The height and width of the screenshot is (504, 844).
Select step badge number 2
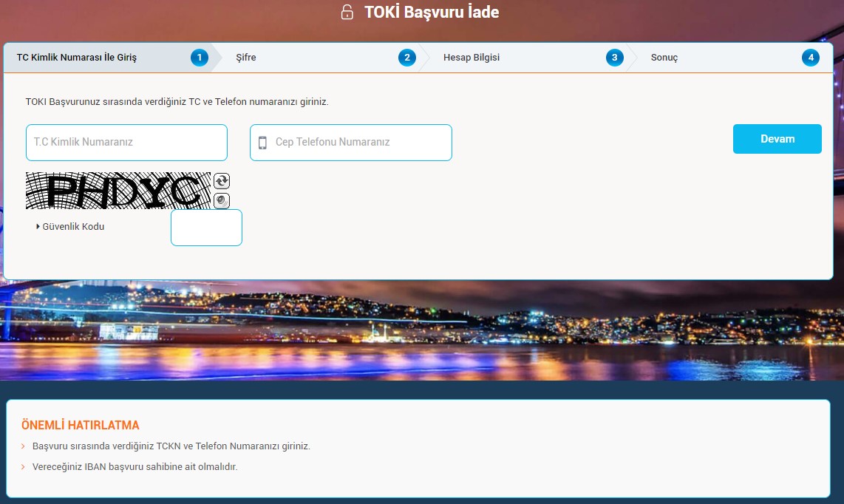point(407,58)
